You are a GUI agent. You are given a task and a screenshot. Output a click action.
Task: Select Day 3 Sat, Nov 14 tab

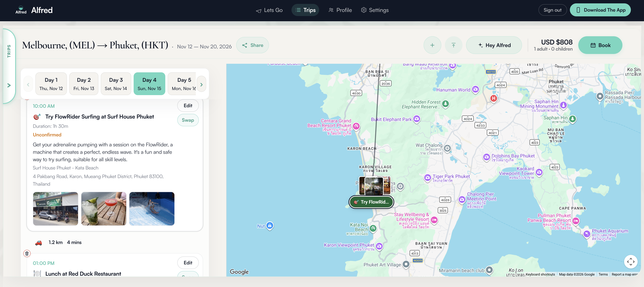pyautogui.click(x=116, y=84)
